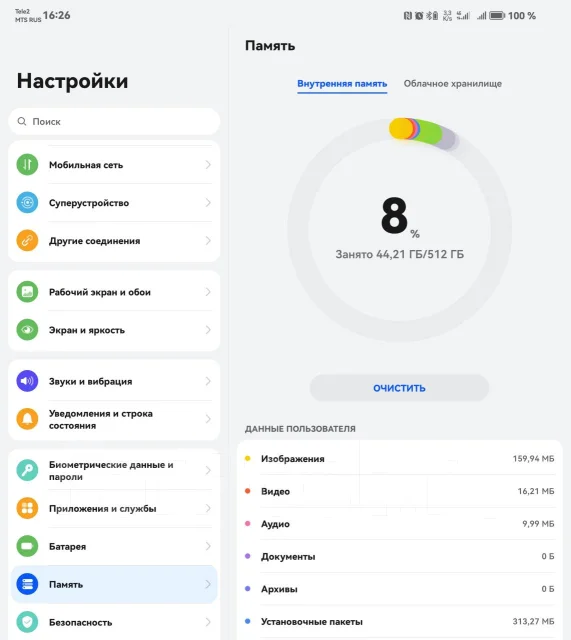
Task: Select Память in settings list
Action: click(114, 584)
